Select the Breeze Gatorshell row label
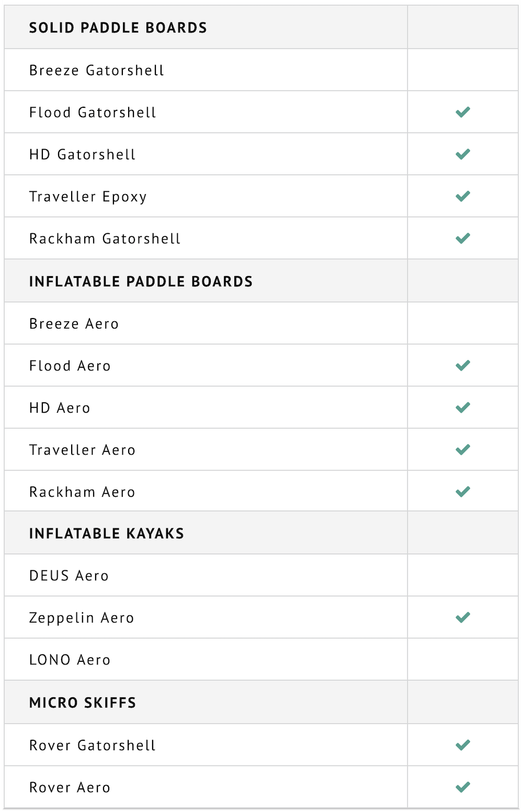Screen dimensions: 523x812 click(97, 71)
